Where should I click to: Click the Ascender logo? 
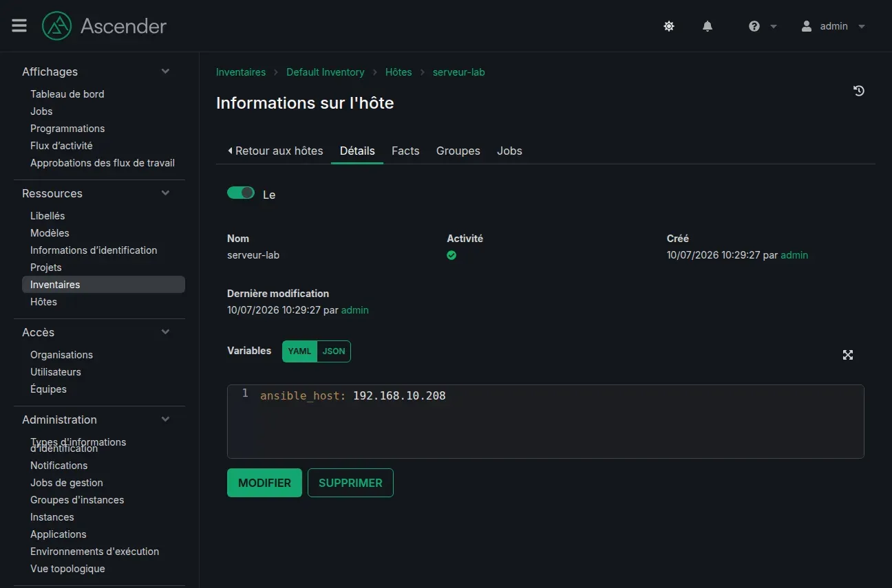pos(104,26)
